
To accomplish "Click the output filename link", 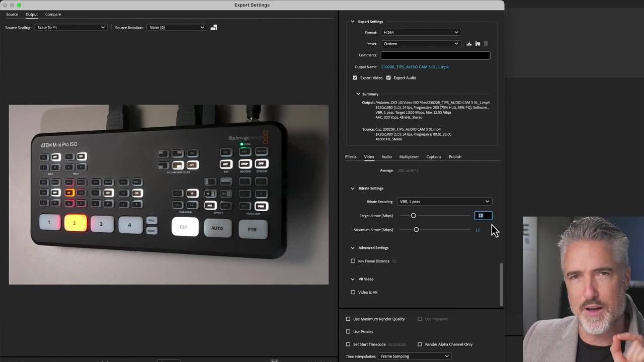I will pos(415,66).
